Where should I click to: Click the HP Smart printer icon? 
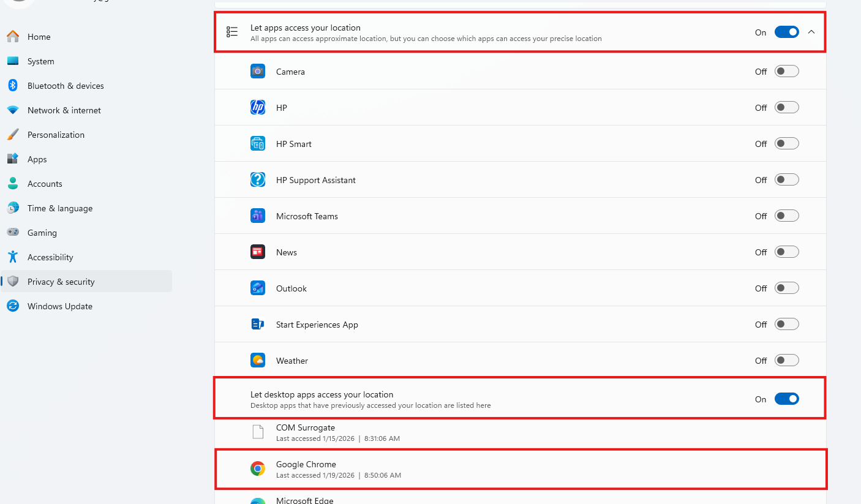point(258,144)
